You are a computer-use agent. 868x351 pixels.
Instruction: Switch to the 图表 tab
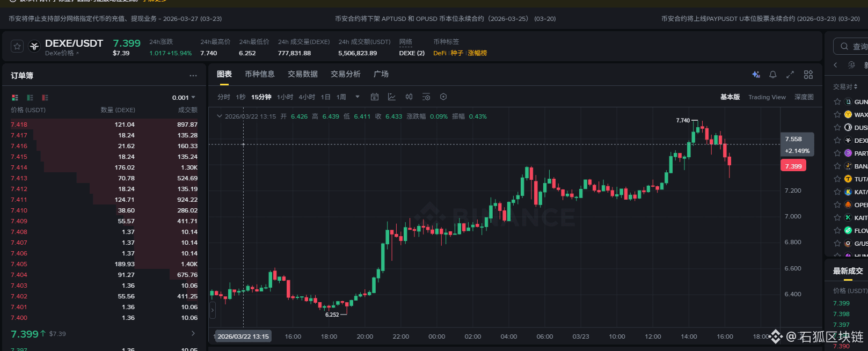point(224,74)
